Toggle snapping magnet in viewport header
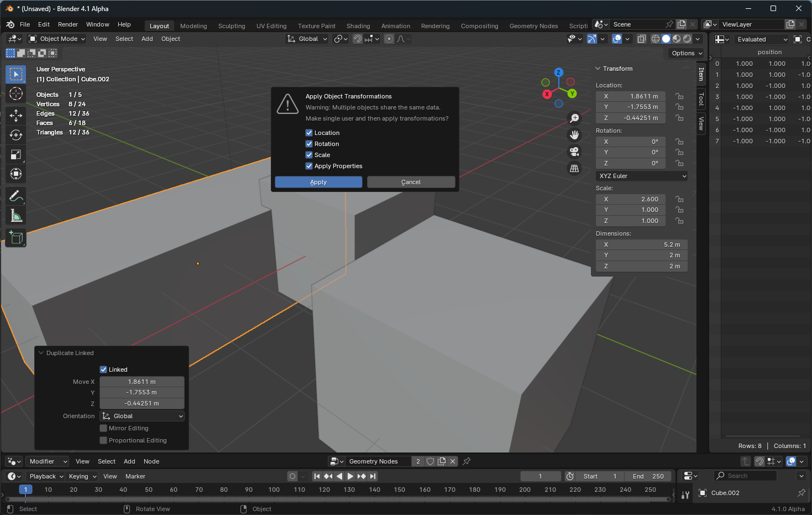 point(358,39)
